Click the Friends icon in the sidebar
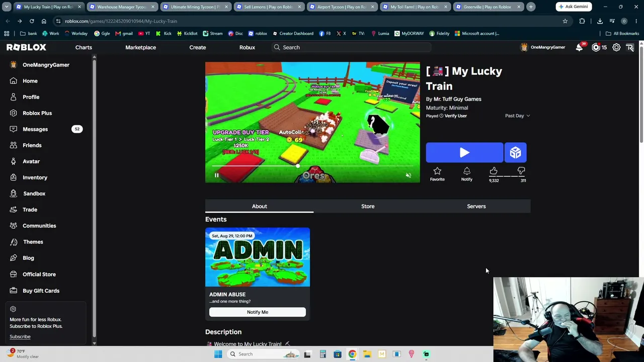 coord(14,145)
